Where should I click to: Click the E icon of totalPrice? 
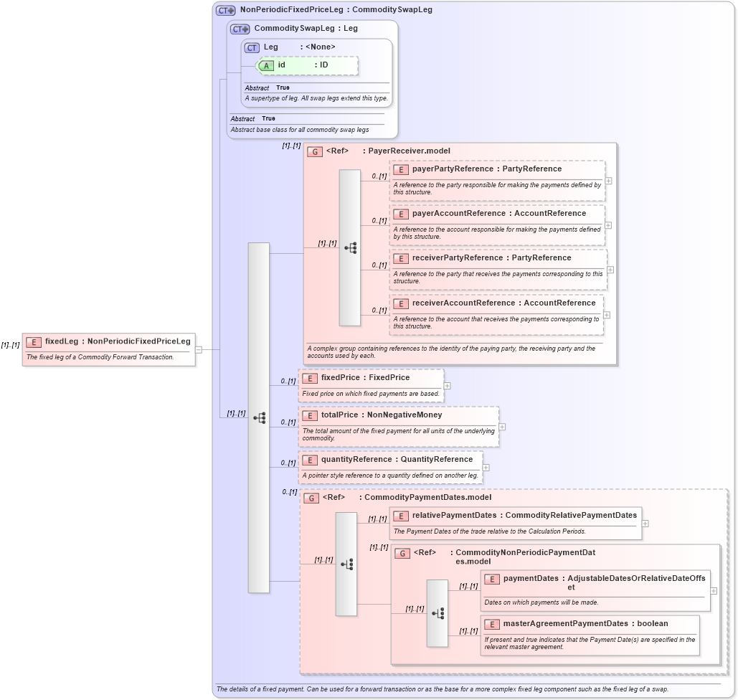click(310, 416)
